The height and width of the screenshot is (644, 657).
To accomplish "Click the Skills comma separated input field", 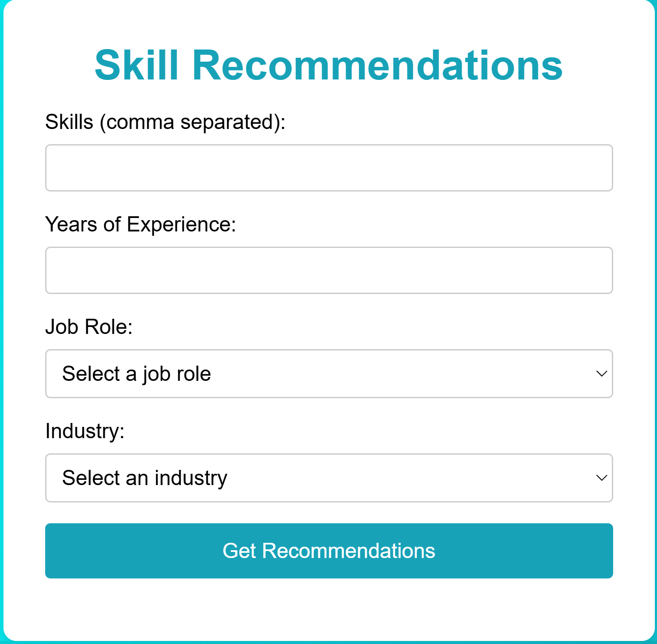I will point(329,168).
